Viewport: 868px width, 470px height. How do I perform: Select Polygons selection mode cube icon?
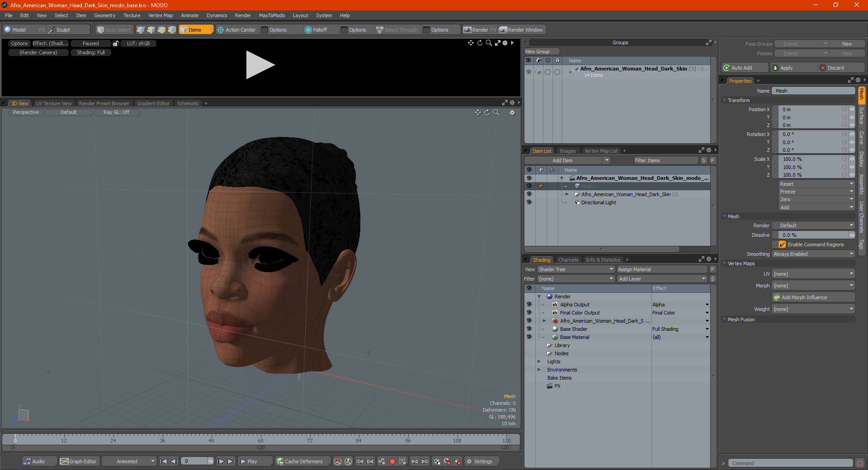click(161, 30)
